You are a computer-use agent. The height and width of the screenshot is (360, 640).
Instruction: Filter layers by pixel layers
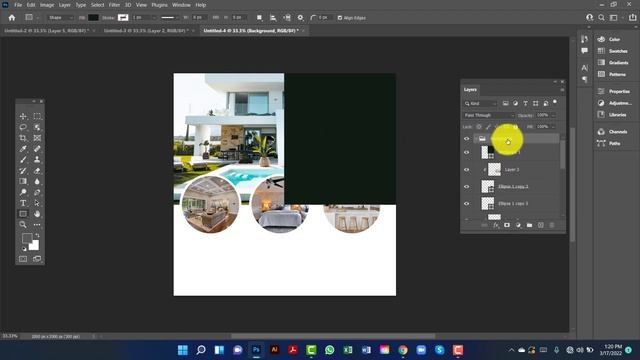505,104
